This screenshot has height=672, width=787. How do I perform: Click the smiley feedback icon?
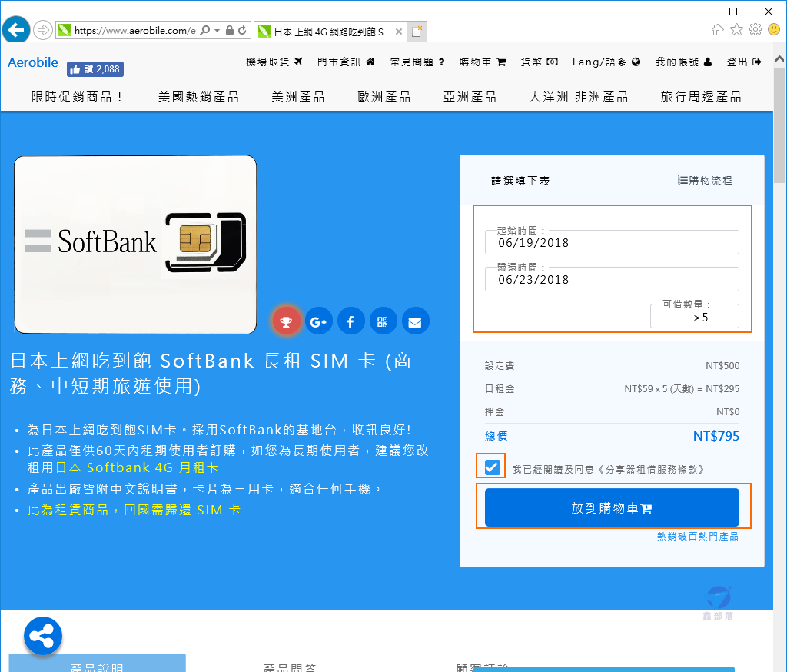(774, 30)
